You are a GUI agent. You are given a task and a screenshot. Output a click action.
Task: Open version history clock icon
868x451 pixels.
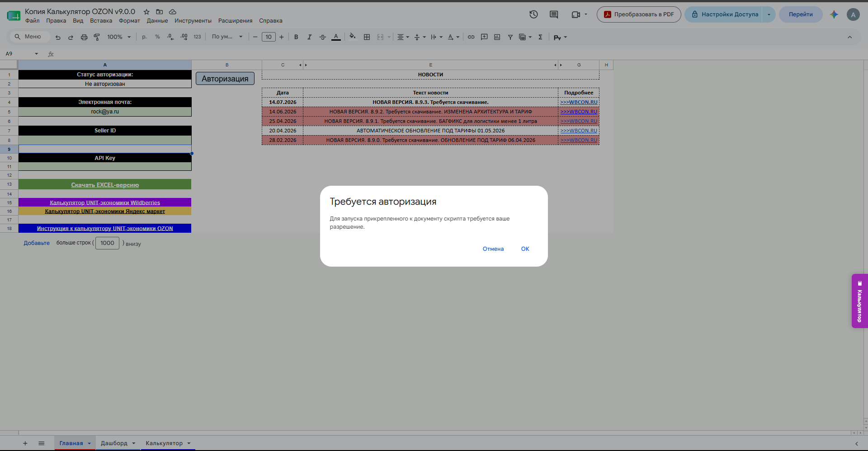533,14
